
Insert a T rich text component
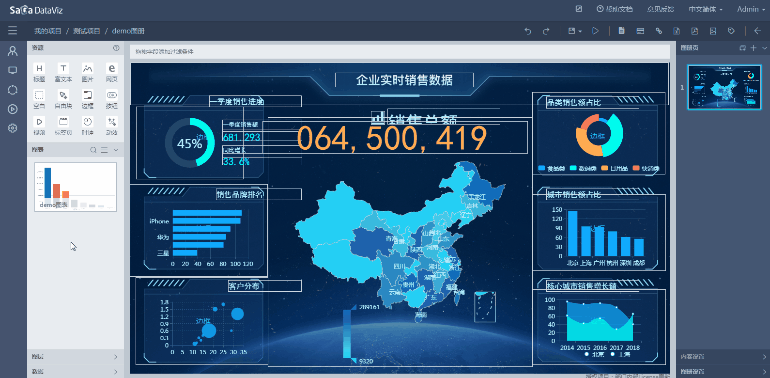63,68
